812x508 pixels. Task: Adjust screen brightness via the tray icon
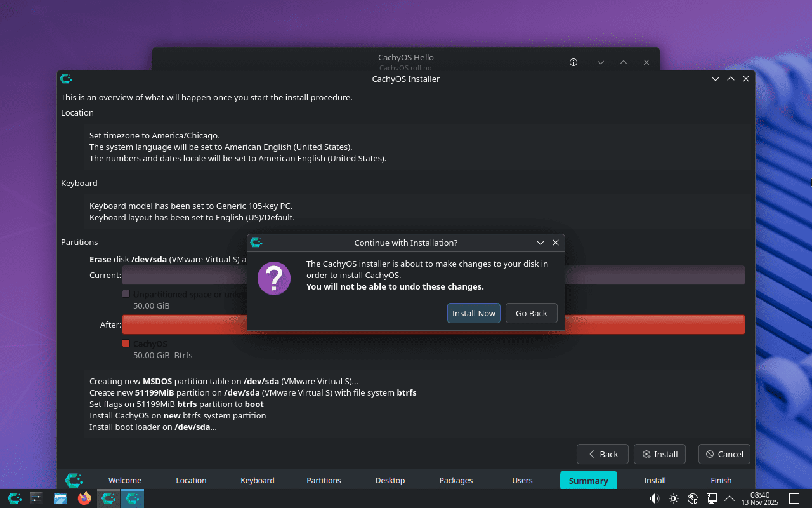[673, 498]
